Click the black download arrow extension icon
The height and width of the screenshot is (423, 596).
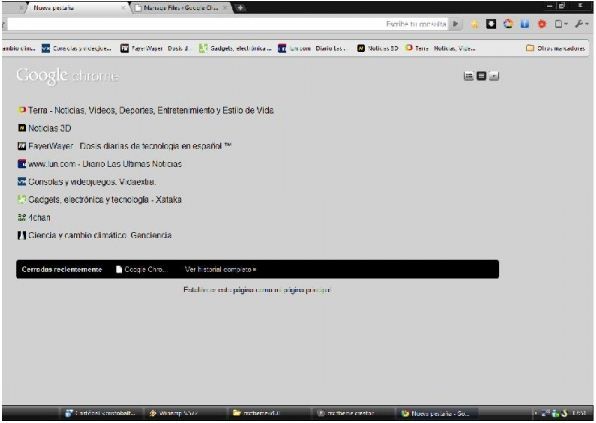(491, 24)
